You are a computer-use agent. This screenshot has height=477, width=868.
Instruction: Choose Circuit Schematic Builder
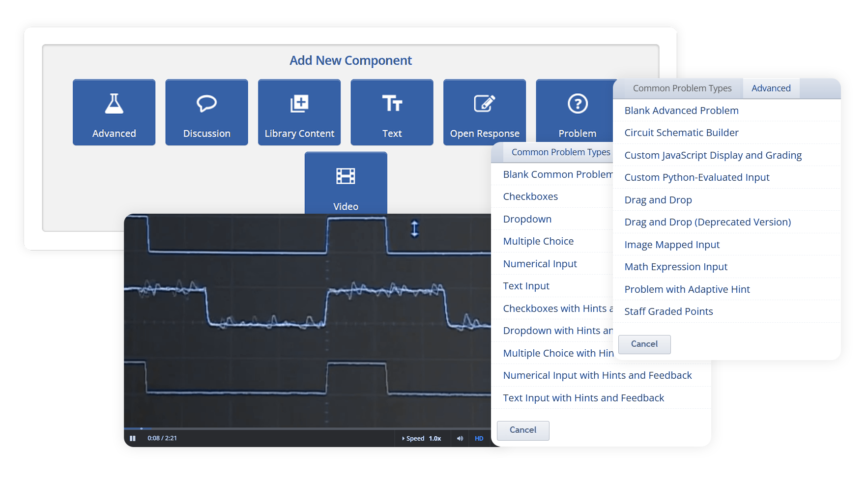tap(681, 133)
